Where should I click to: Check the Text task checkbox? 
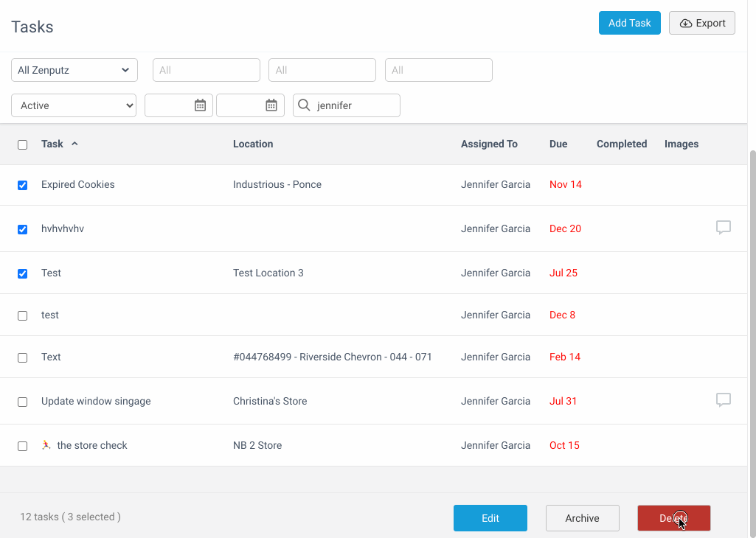(23, 357)
